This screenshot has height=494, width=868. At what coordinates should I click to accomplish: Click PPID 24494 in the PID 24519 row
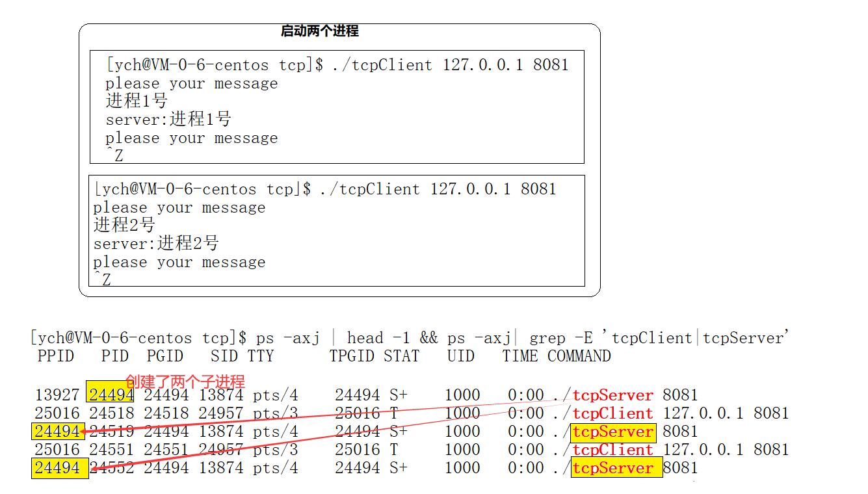(x=59, y=432)
